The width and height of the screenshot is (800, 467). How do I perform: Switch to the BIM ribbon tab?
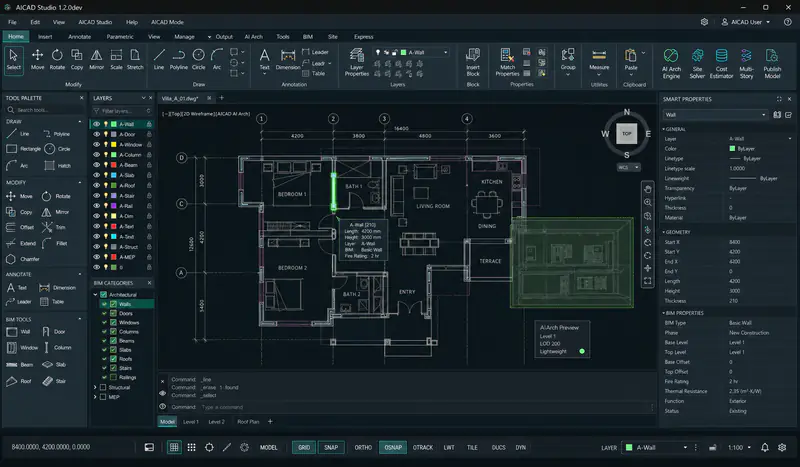click(x=308, y=37)
